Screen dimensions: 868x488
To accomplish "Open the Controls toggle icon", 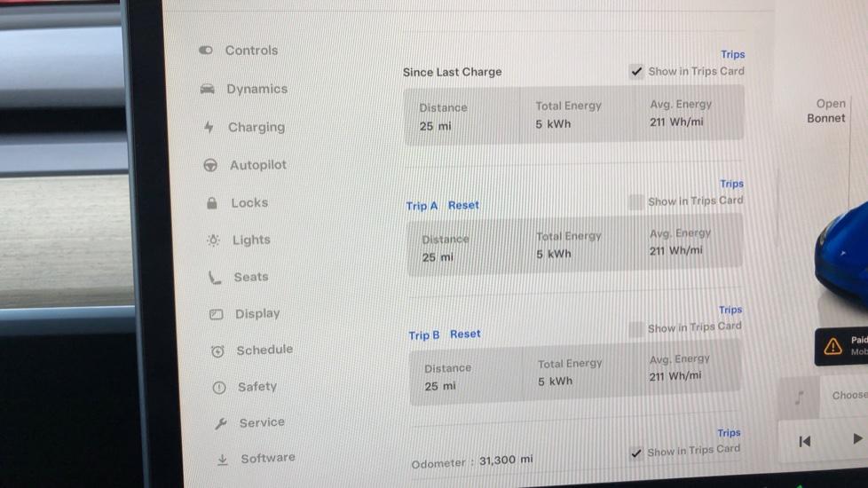I will click(205, 51).
